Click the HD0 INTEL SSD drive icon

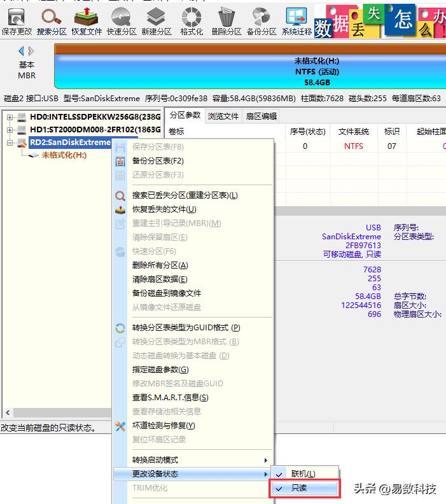click(x=22, y=117)
